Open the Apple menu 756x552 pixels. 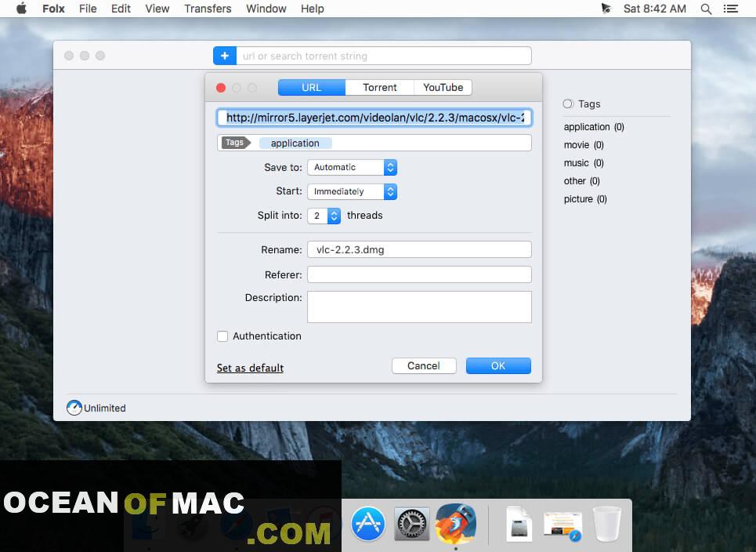pos(21,8)
